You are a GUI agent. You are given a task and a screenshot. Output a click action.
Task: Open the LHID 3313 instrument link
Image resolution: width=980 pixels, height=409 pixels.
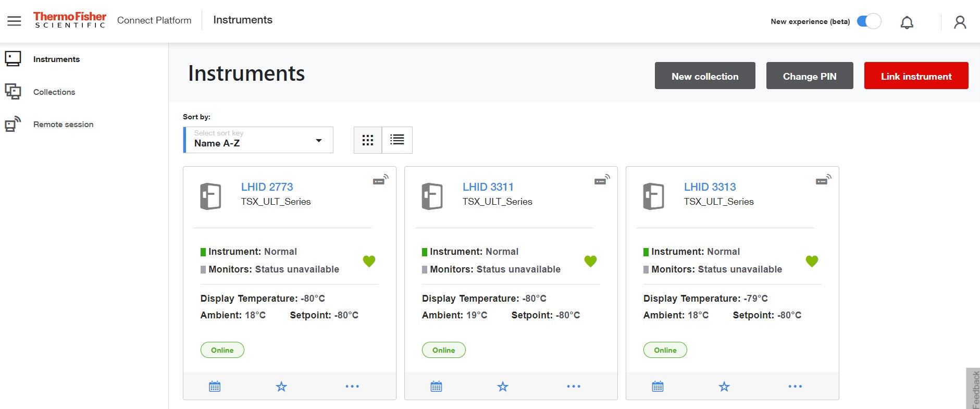coord(710,187)
